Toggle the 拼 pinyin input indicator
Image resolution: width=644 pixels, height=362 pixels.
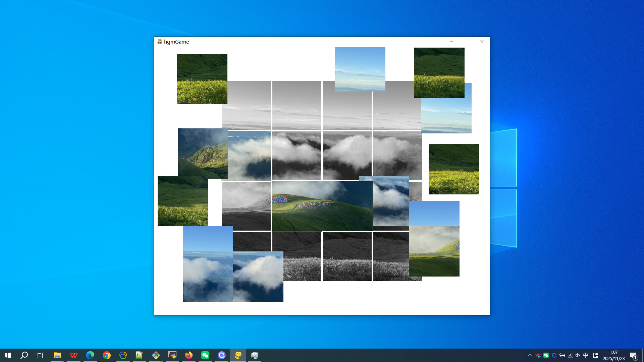click(x=596, y=355)
